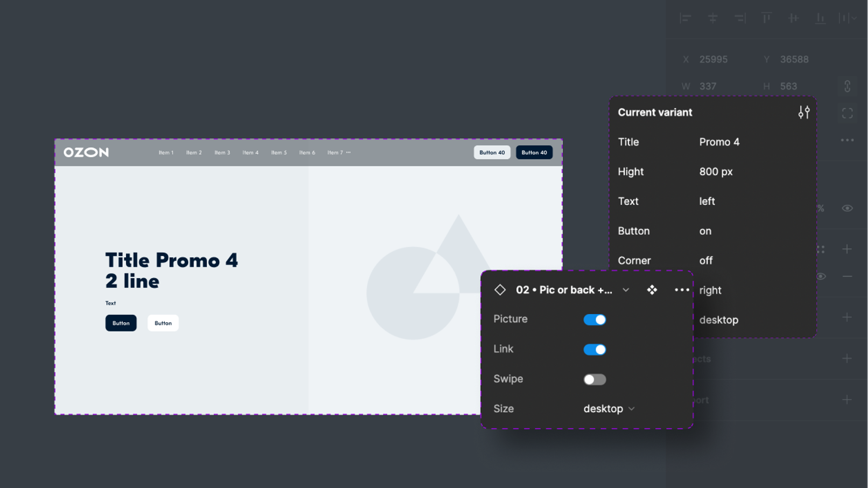
Task: Open the component more options dots
Action: point(682,290)
